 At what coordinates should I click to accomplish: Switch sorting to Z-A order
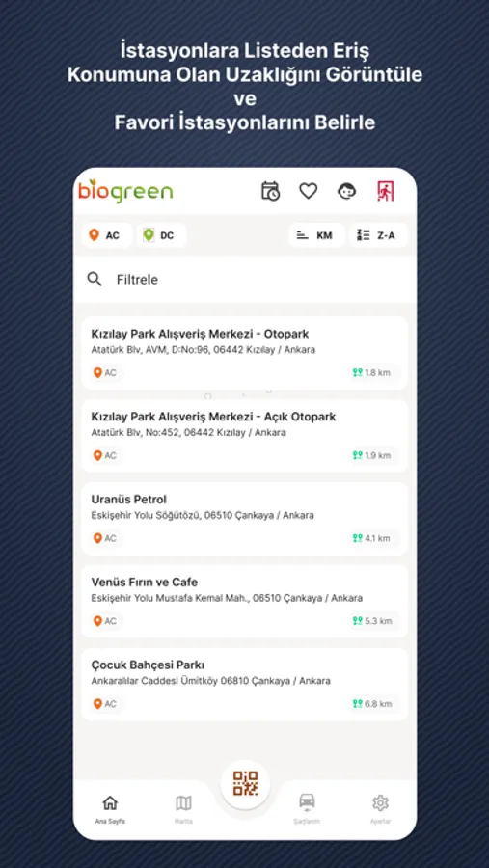point(379,235)
